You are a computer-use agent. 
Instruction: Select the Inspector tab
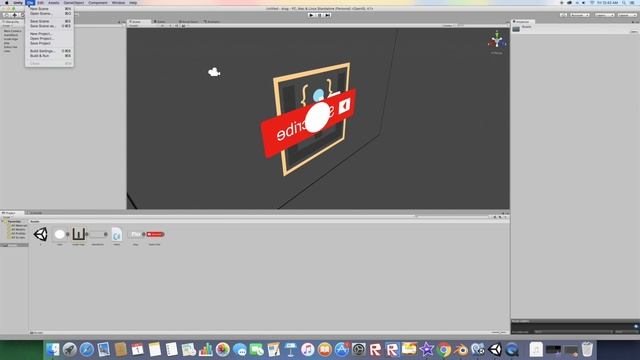coord(522,22)
